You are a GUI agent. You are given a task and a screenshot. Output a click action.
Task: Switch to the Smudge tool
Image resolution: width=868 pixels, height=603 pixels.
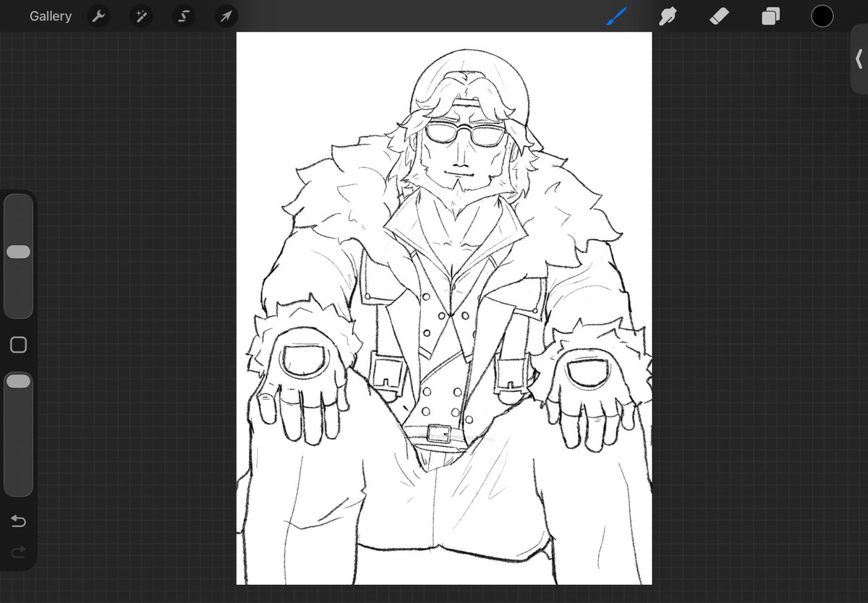667,15
